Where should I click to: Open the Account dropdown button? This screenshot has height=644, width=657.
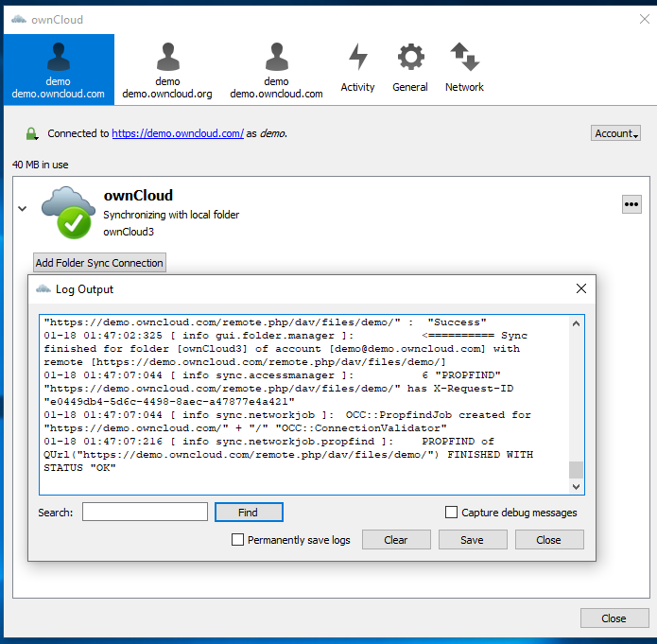(615, 133)
